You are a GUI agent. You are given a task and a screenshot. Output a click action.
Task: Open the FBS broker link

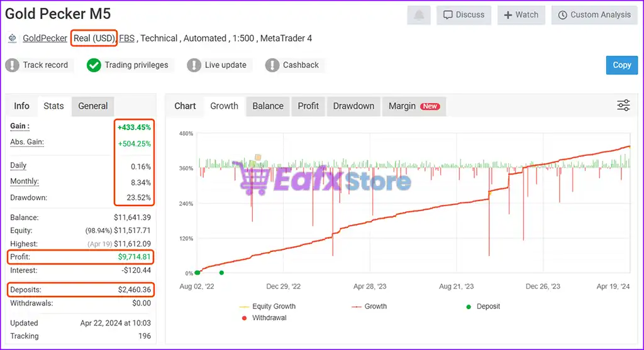click(126, 38)
